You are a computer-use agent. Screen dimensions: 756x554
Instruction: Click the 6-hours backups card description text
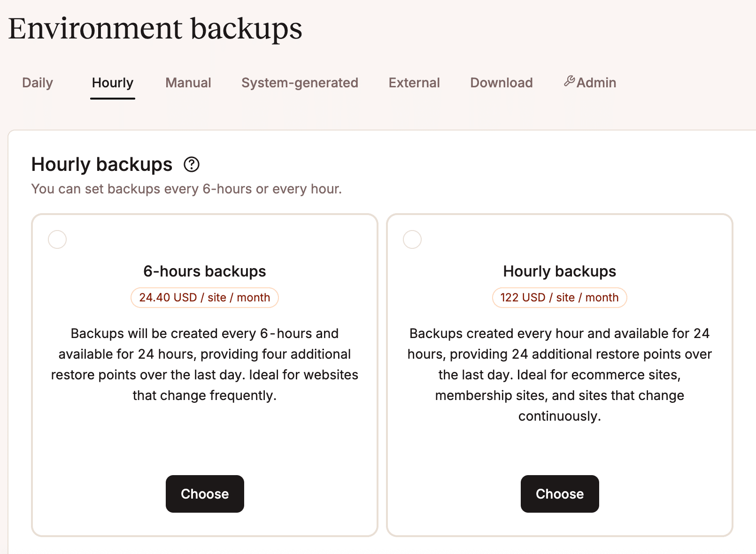click(x=205, y=364)
